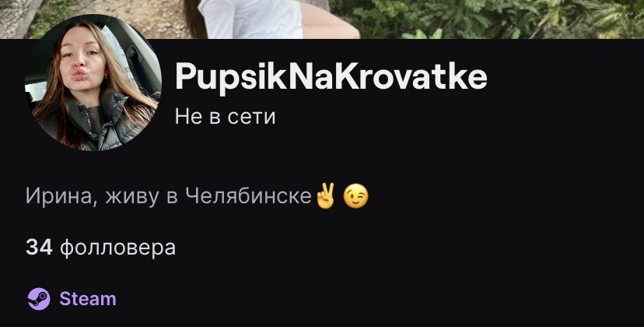Click the car window inside avatar photo
644x327 pixels.
click(x=119, y=54)
